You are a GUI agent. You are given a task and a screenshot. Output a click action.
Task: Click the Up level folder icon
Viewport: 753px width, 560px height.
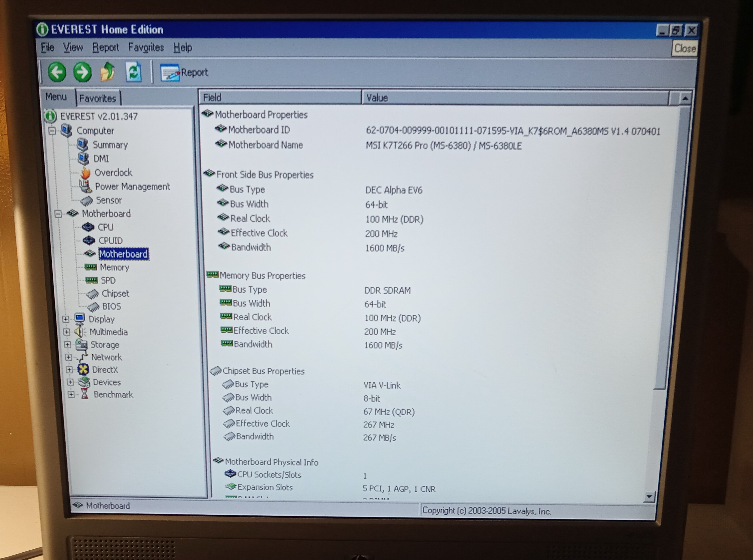(x=108, y=72)
